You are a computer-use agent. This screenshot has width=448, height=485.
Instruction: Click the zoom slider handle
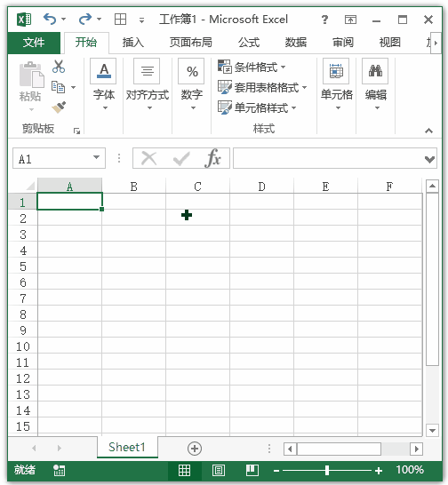pyautogui.click(x=327, y=471)
